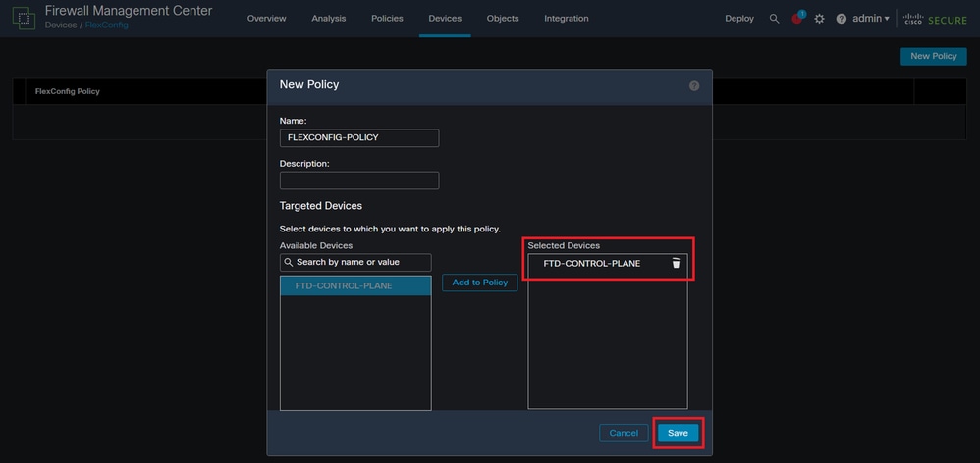Click Add to Policy button
Image resolution: width=980 pixels, height=463 pixels.
coord(480,283)
